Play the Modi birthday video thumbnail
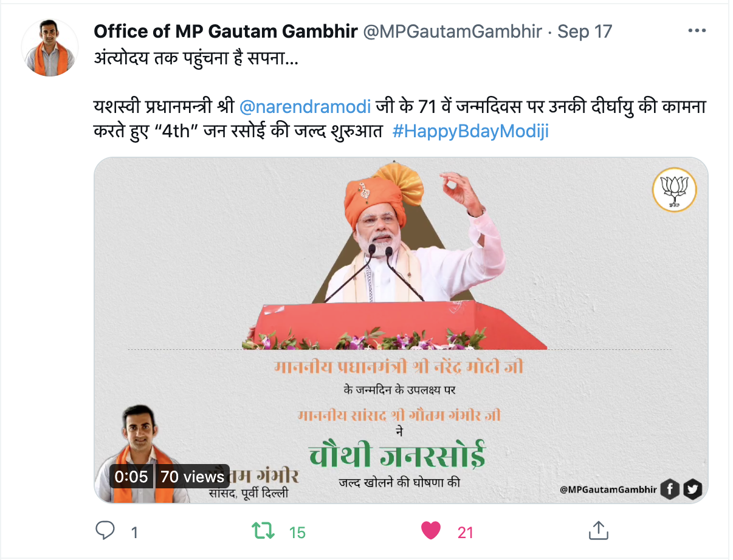Screen dimensions: 733x560 pos(401,330)
